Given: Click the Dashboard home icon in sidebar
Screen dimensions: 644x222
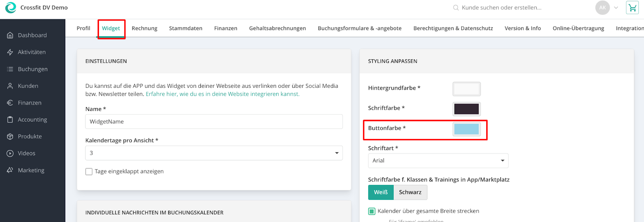Looking at the screenshot, I should (x=10, y=35).
